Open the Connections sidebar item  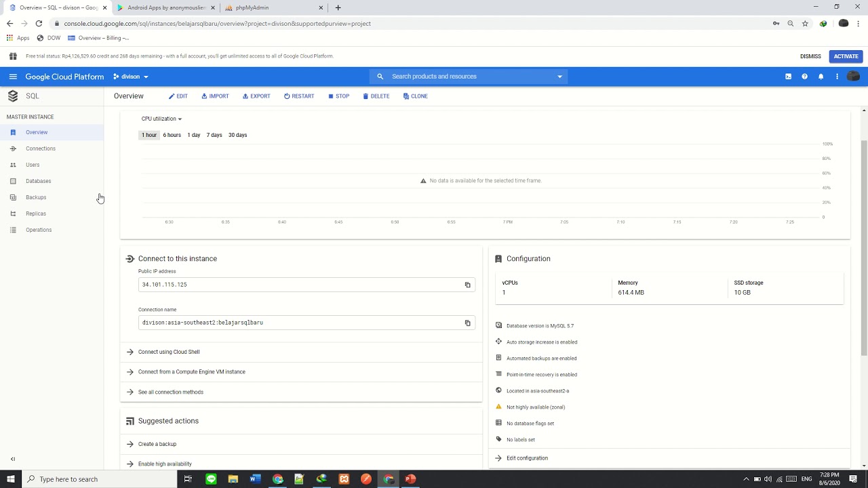[x=52, y=148]
